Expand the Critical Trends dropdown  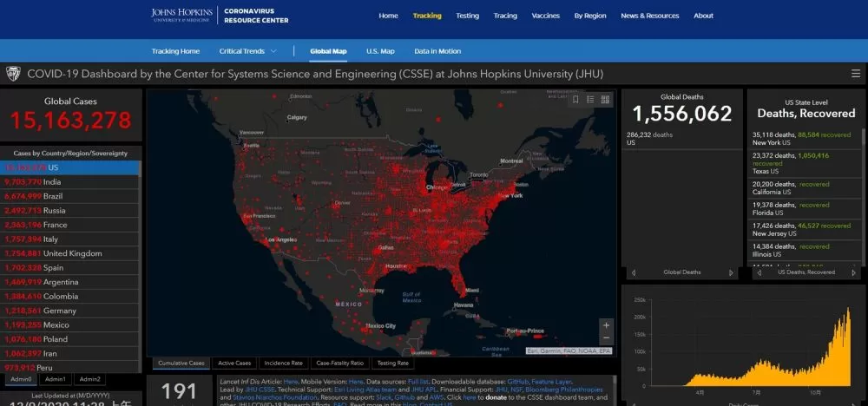247,51
